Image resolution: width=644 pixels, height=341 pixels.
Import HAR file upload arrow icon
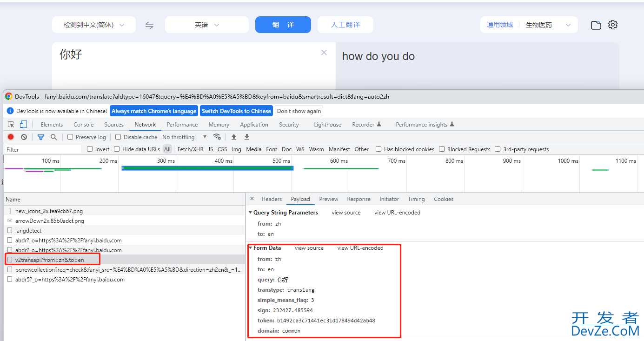pos(234,137)
